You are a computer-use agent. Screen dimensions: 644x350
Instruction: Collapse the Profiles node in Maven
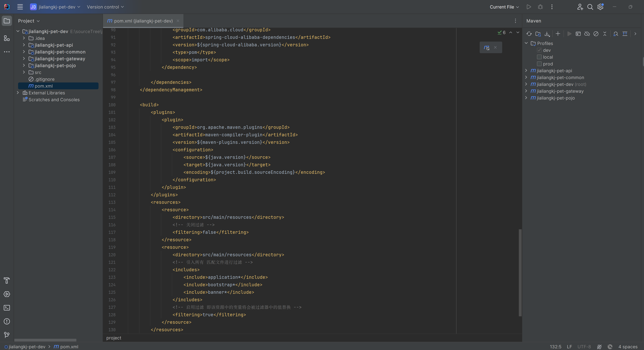coord(526,43)
